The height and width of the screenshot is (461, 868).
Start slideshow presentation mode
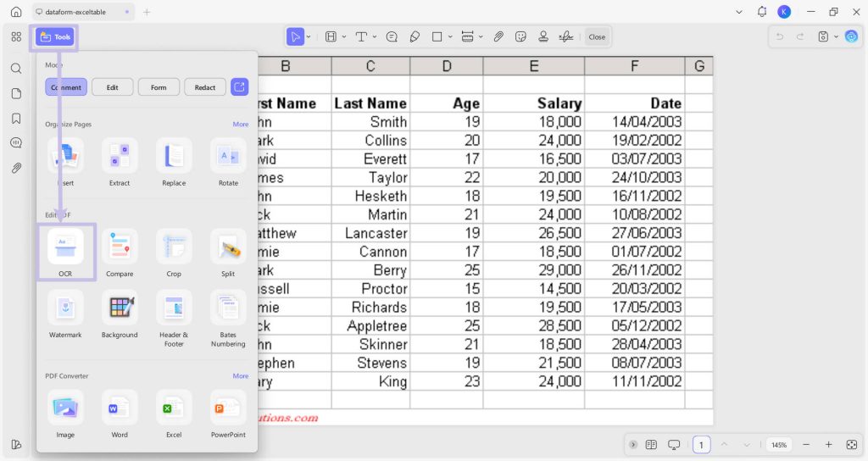coord(674,445)
